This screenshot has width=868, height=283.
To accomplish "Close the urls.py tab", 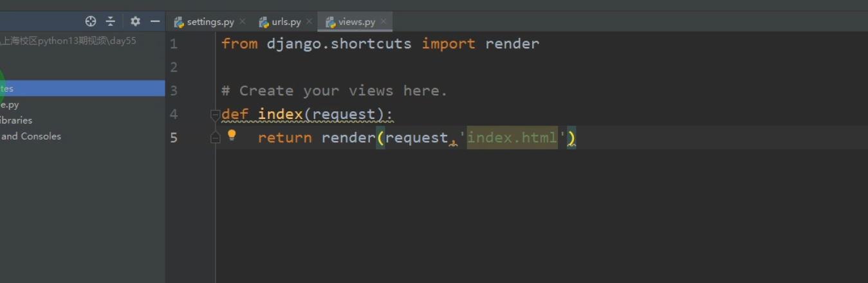I will 309,22.
